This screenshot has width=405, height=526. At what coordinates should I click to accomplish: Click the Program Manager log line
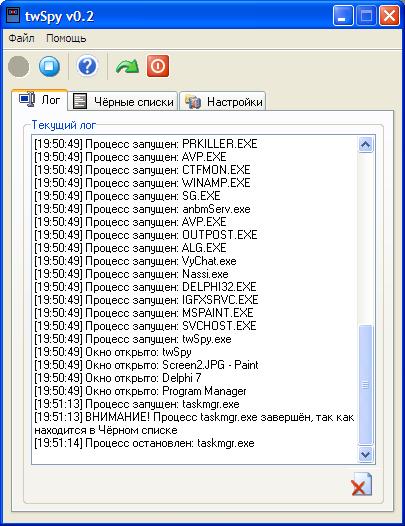point(140,391)
